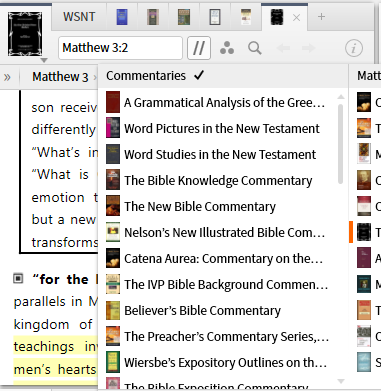Open Word Pictures in the New Testament
The width and height of the screenshot is (381, 391).
[222, 129]
